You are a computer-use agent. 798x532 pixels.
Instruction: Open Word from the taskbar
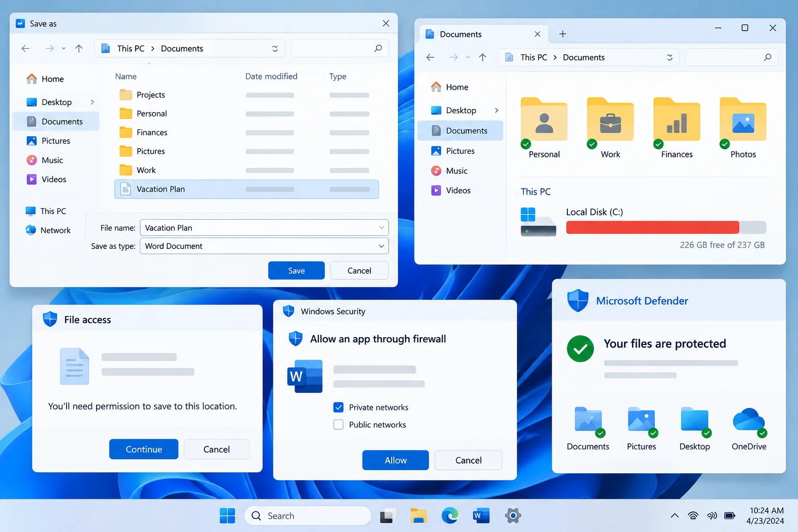point(481,516)
